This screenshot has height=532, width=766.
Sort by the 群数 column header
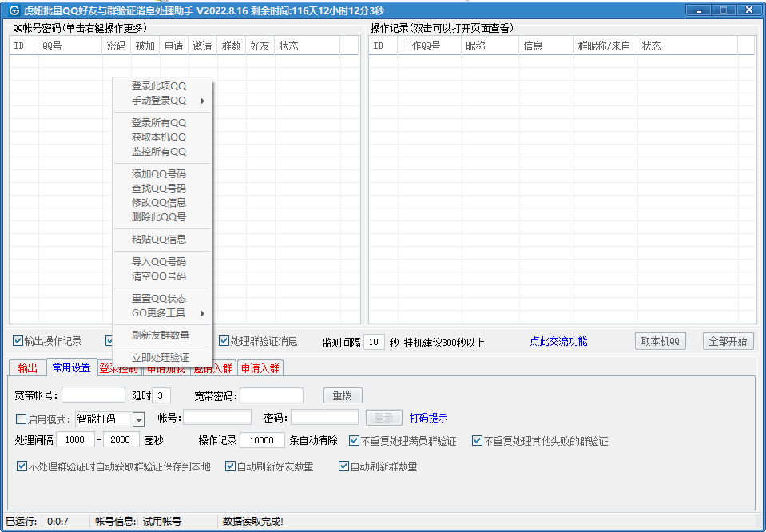tap(232, 46)
